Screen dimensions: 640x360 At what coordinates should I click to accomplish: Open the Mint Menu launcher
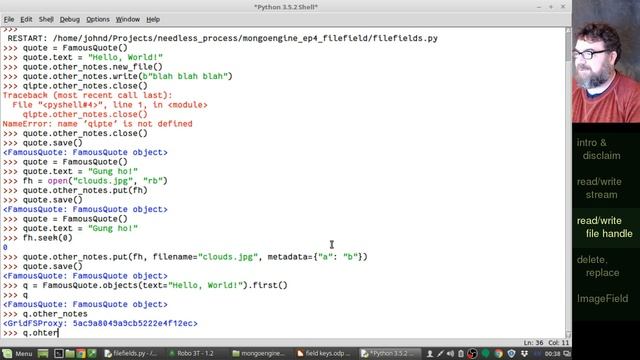click(17, 353)
